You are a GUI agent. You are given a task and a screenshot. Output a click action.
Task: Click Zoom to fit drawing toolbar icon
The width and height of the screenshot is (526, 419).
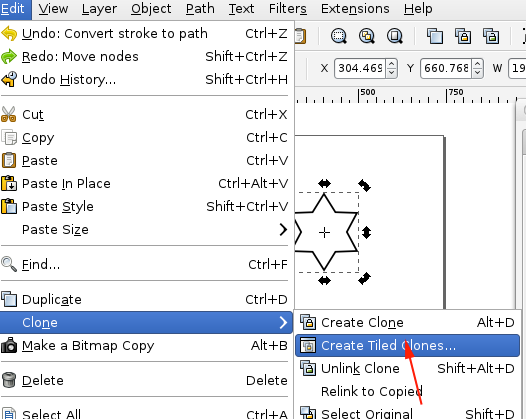367,36
